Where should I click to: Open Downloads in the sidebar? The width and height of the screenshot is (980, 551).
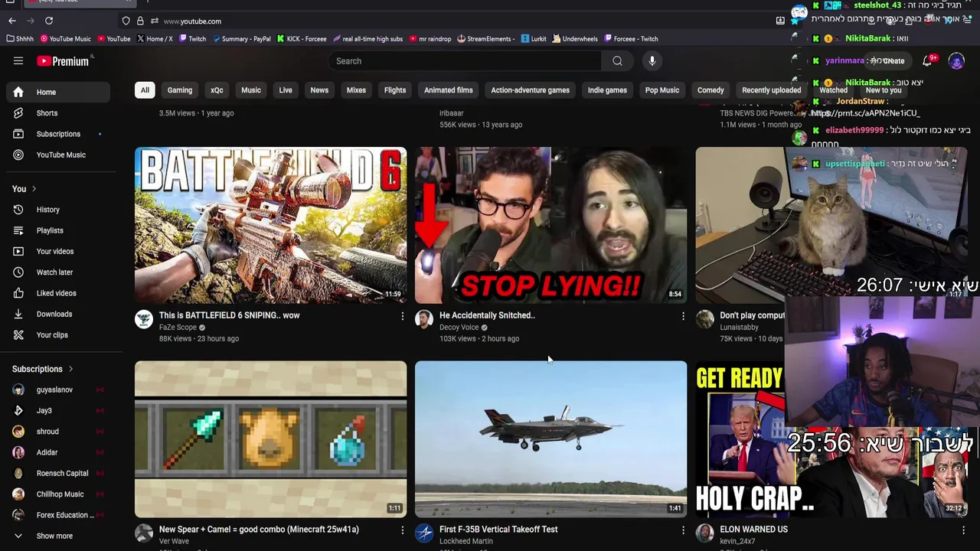click(x=58, y=314)
